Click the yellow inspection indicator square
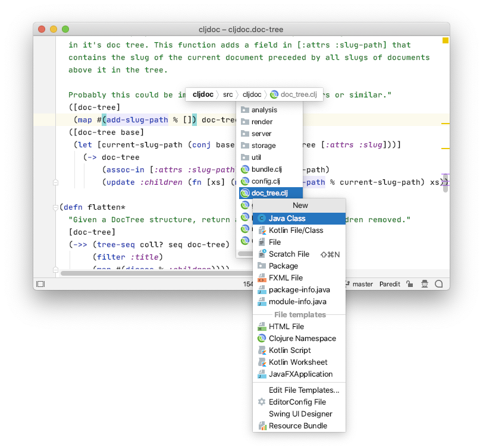Viewport: 483px width, 448px height. [x=446, y=40]
